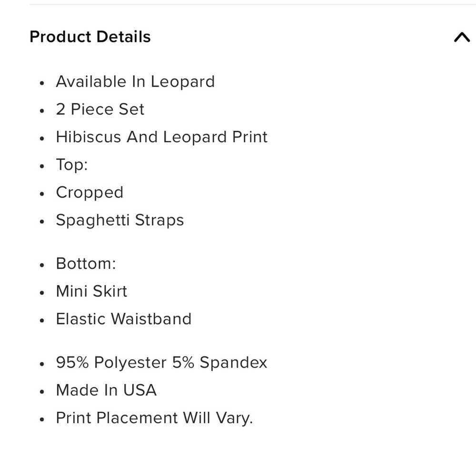Image resolution: width=476 pixels, height=476 pixels.
Task: Collapse Product Details using the chevron arrow
Action: point(461,37)
